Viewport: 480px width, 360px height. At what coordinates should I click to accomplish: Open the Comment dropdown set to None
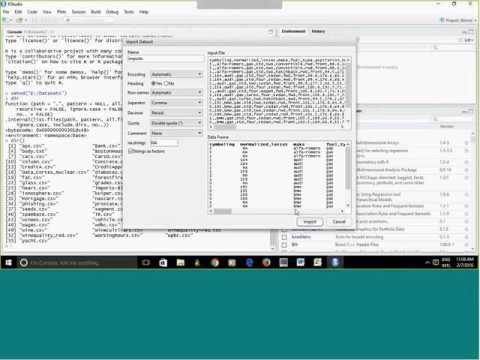coord(176,133)
